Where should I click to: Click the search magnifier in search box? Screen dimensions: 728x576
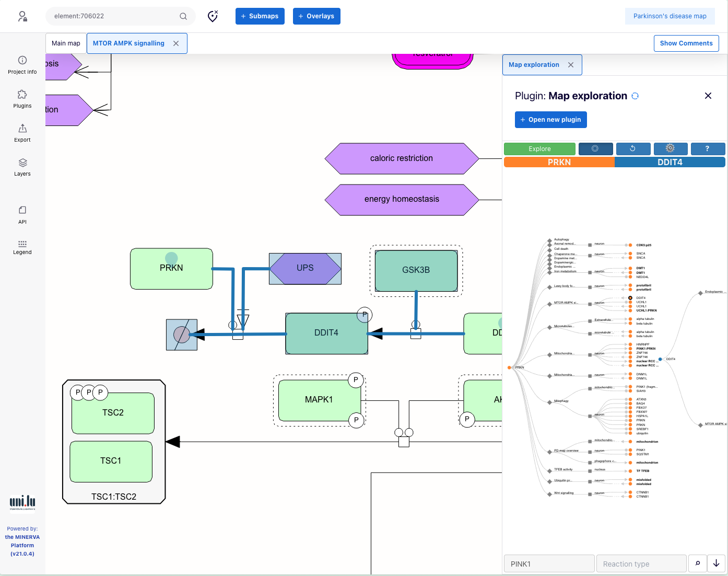[183, 16]
